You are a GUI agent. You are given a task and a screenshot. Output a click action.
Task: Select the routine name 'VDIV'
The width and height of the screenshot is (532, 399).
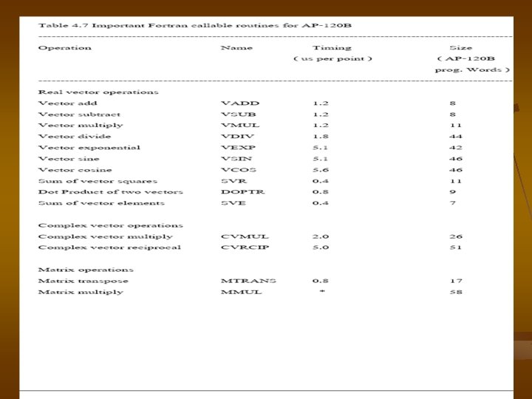click(x=237, y=137)
